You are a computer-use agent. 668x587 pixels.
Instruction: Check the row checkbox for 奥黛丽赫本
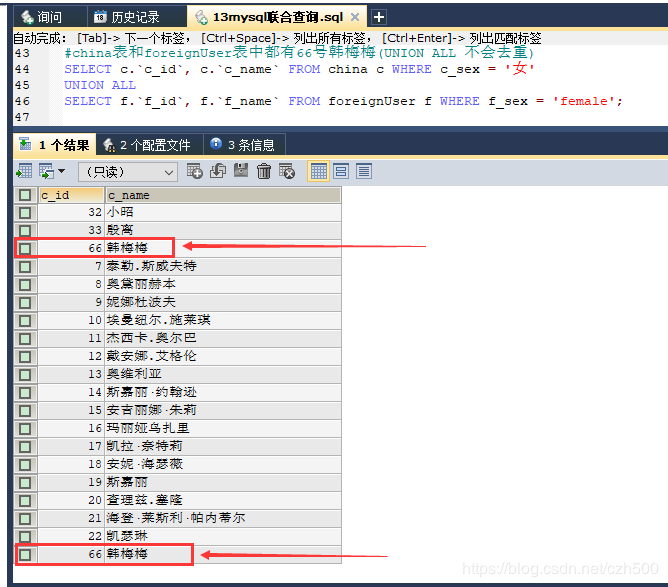(x=25, y=284)
